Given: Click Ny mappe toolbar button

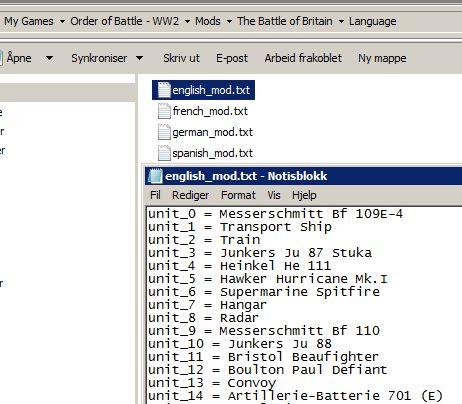Looking at the screenshot, I should pyautogui.click(x=382, y=58).
